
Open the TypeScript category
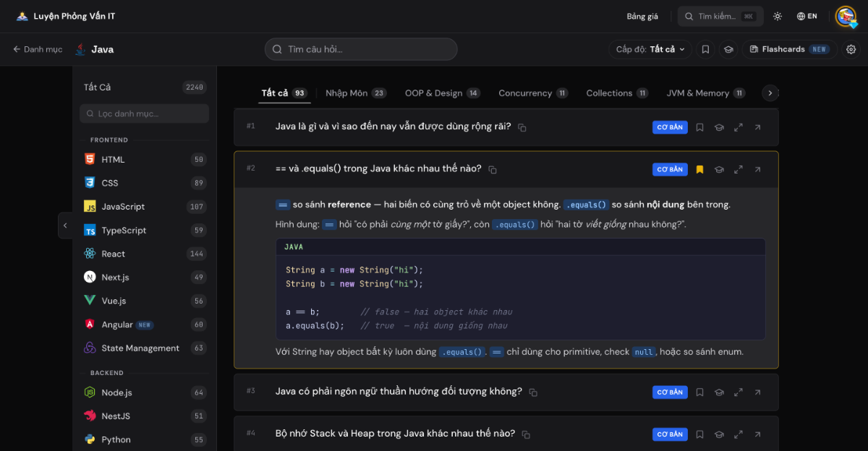click(x=144, y=231)
